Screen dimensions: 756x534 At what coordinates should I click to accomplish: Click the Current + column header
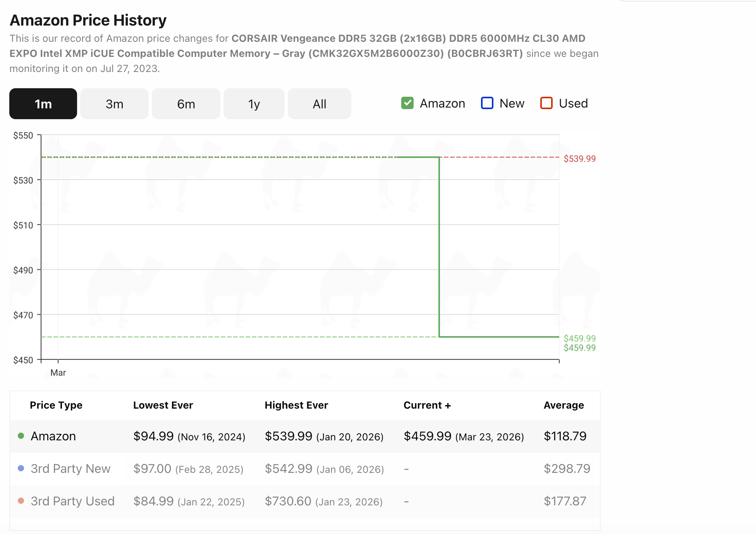tap(427, 405)
